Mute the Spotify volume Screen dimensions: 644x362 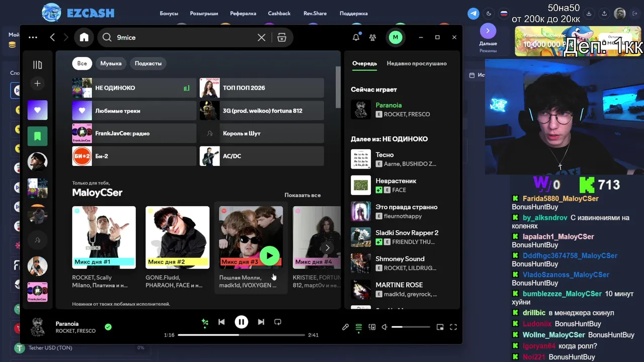tap(384, 327)
